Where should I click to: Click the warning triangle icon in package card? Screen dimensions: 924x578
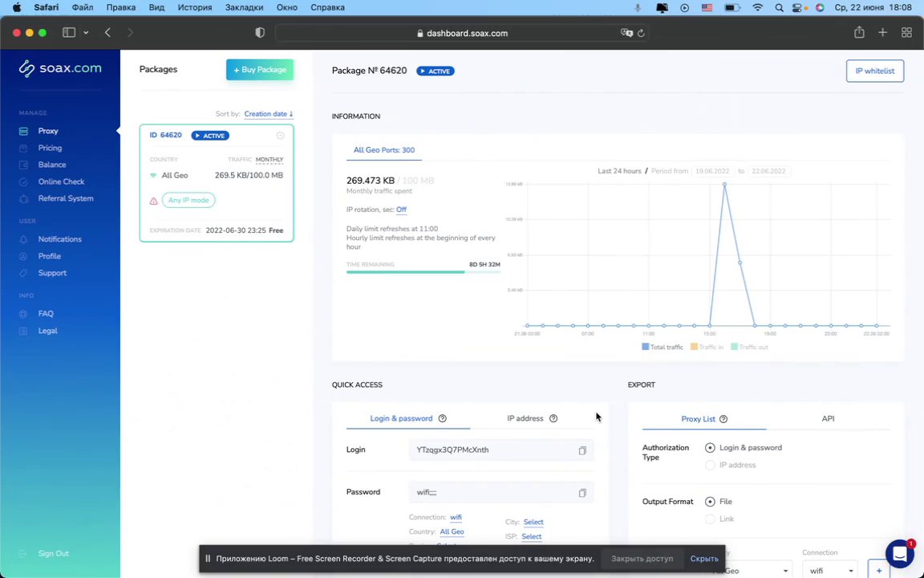coord(154,201)
